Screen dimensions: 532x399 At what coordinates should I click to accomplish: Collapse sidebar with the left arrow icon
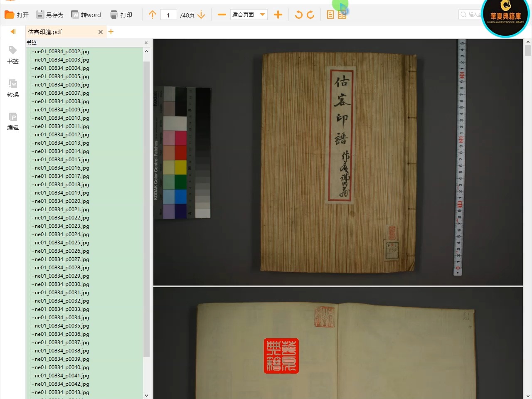[13, 32]
